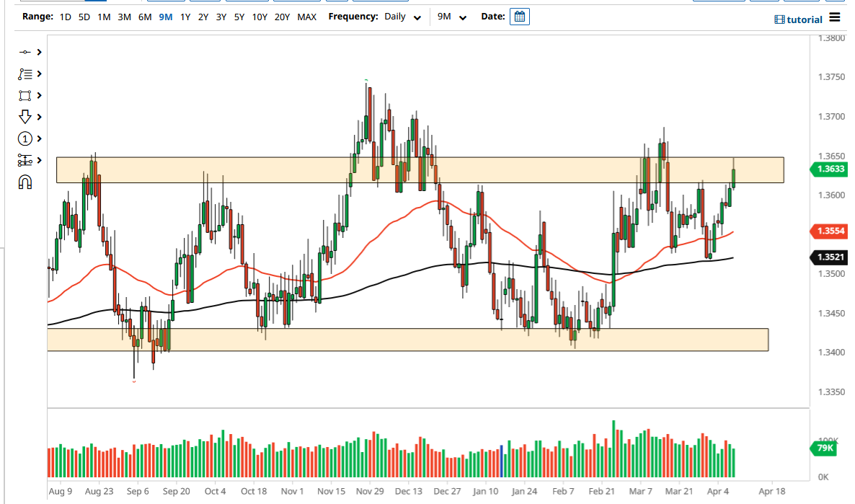The height and width of the screenshot is (504, 855).
Task: Select the 20Y range tab
Action: (x=282, y=17)
